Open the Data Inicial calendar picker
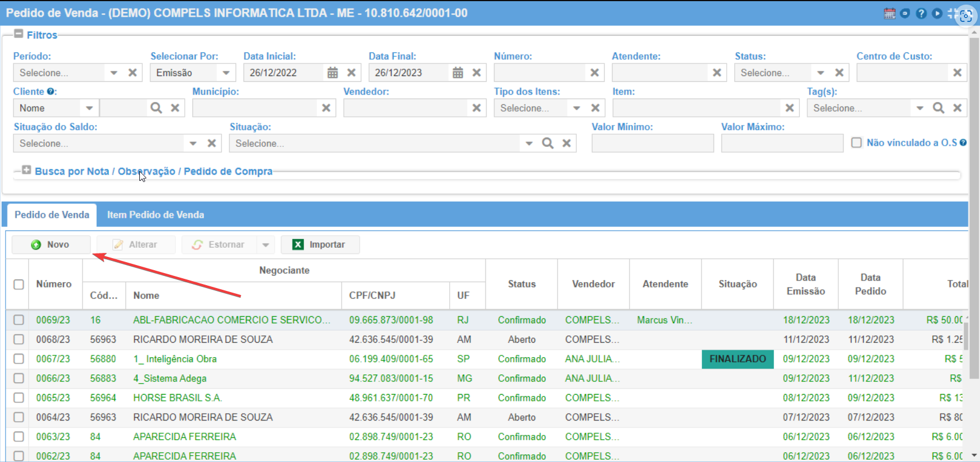This screenshot has height=462, width=980. (333, 73)
